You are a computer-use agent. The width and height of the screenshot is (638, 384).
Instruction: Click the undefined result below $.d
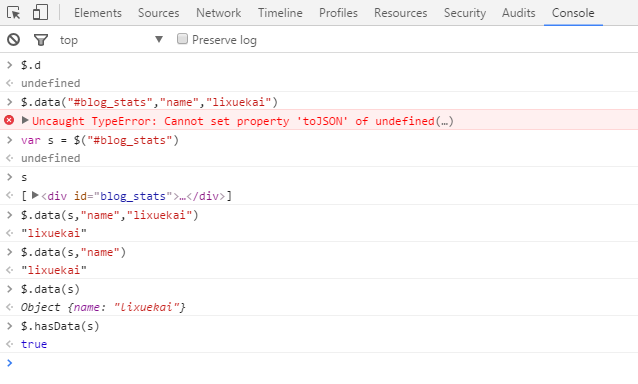[x=50, y=83]
